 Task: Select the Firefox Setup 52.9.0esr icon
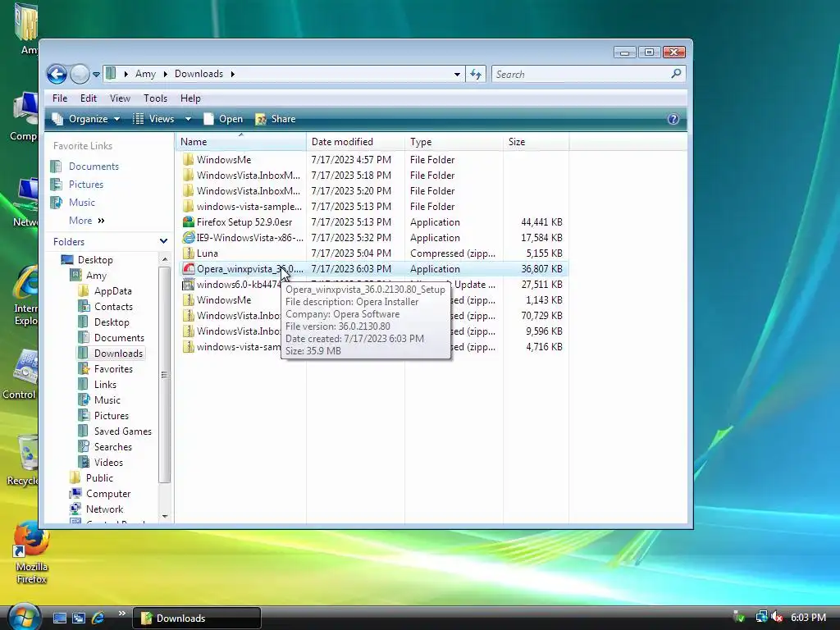point(188,221)
